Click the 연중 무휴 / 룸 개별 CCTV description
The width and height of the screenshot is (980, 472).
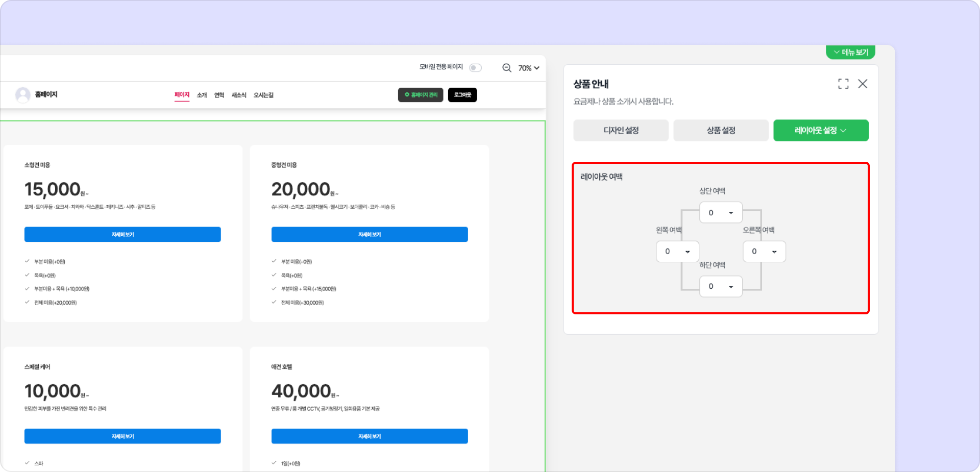coord(326,409)
